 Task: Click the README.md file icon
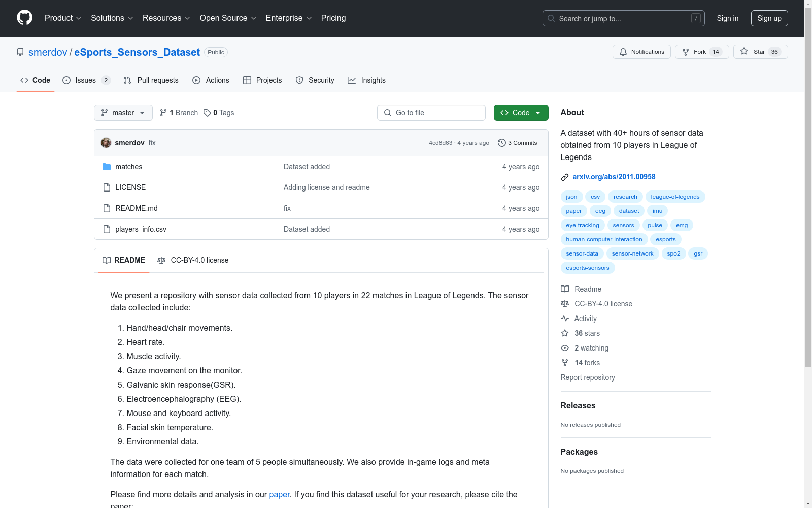pyautogui.click(x=107, y=208)
